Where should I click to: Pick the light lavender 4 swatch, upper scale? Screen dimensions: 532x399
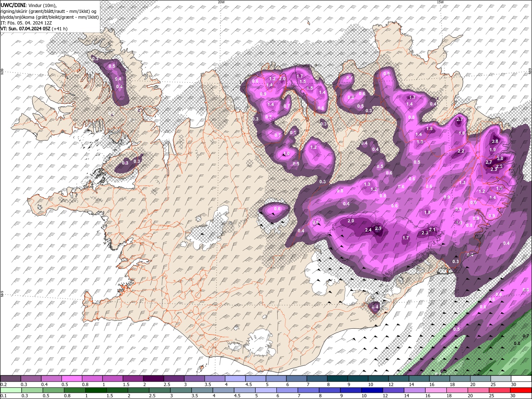click(235, 379)
